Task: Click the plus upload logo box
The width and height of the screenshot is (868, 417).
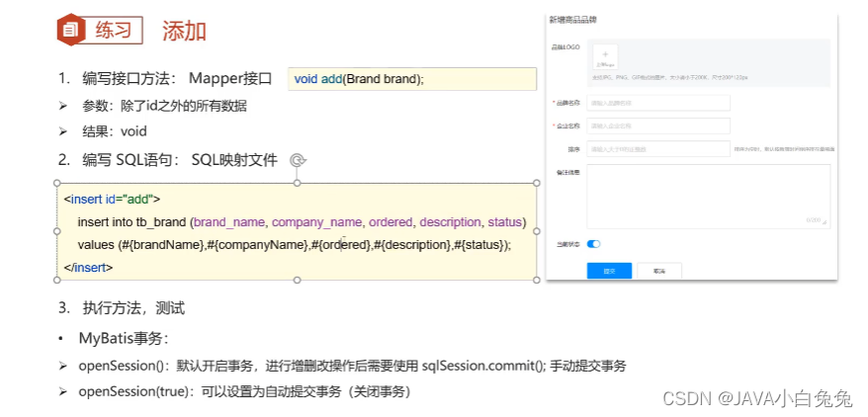Action: click(605, 57)
